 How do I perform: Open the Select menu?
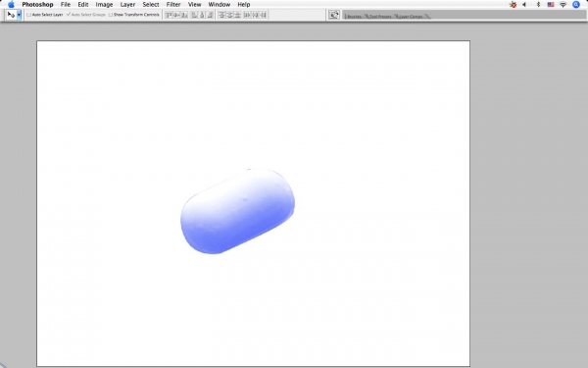[x=151, y=5]
